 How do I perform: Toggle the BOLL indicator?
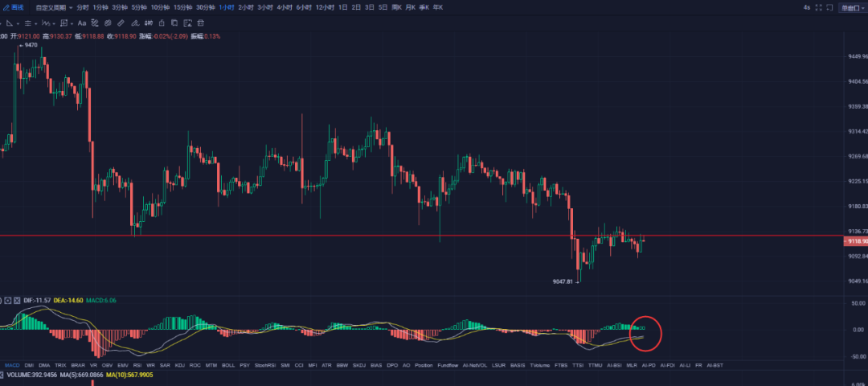(x=228, y=365)
